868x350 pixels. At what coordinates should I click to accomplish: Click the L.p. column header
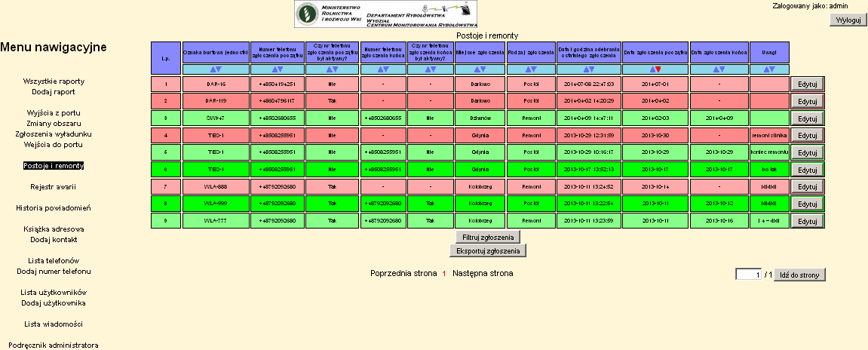(x=165, y=58)
